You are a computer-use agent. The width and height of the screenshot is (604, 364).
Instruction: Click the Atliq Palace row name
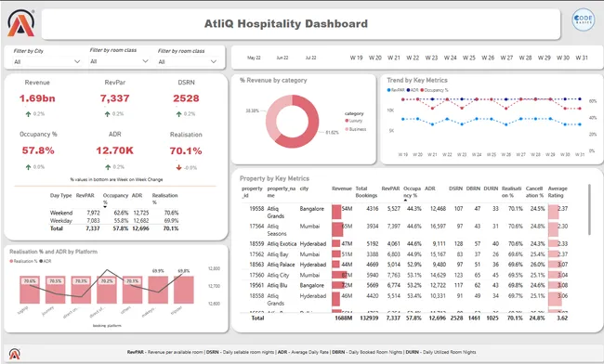(x=281, y=265)
